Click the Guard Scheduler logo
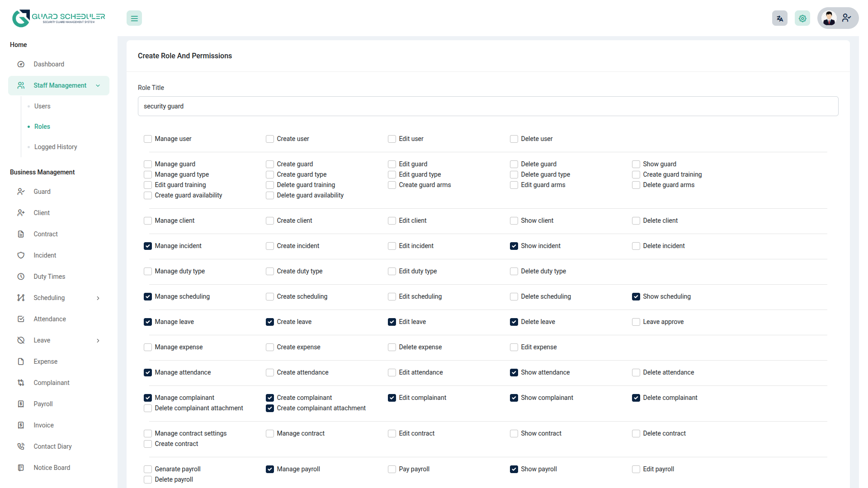Image resolution: width=868 pixels, height=488 pixels. coord(59,18)
